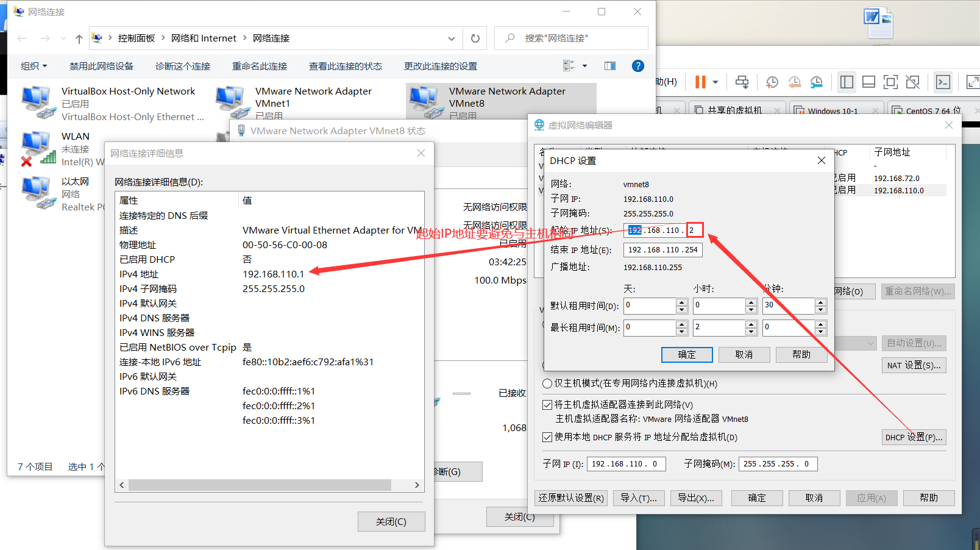Decrease default lease minutes spinner
The image size is (980, 550).
click(821, 309)
